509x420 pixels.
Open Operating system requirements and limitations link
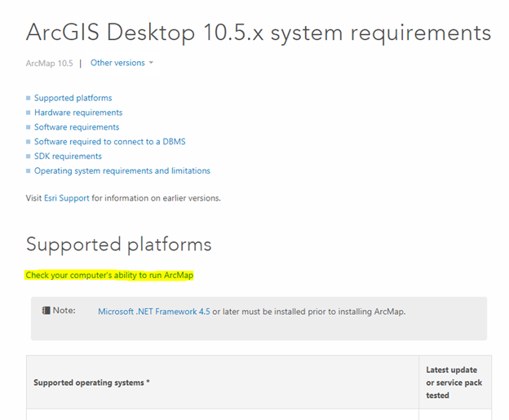122,171
